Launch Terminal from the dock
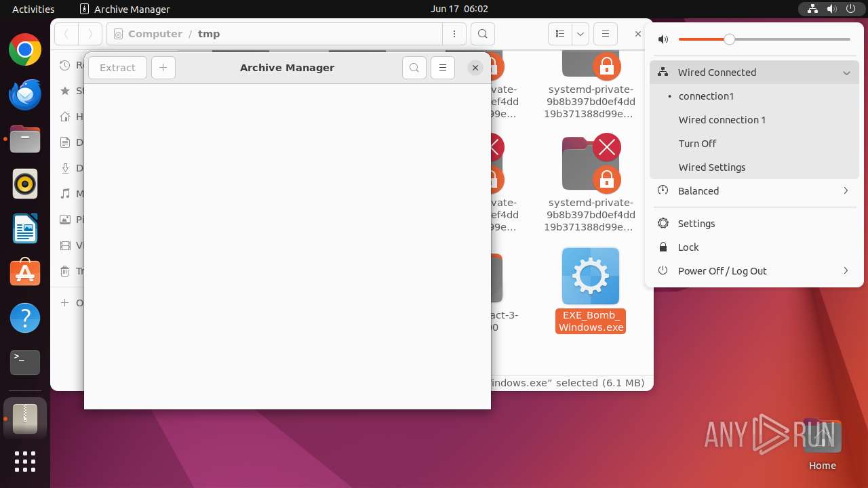 tap(25, 363)
